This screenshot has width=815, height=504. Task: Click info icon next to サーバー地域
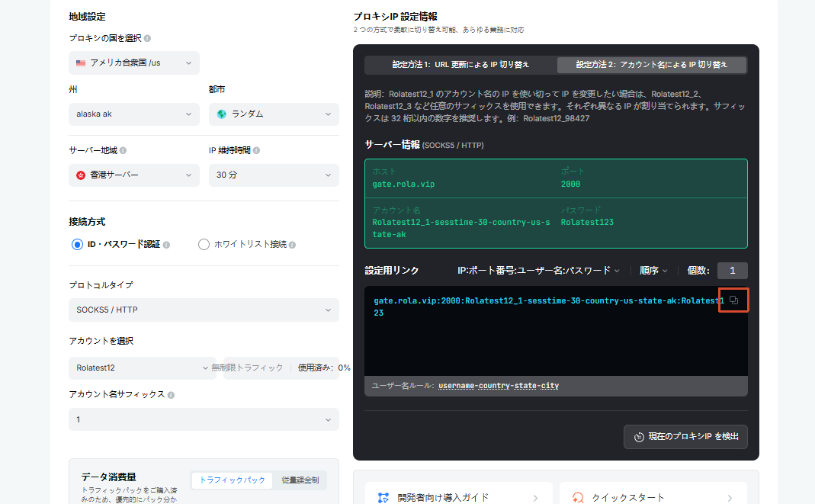[x=123, y=151]
